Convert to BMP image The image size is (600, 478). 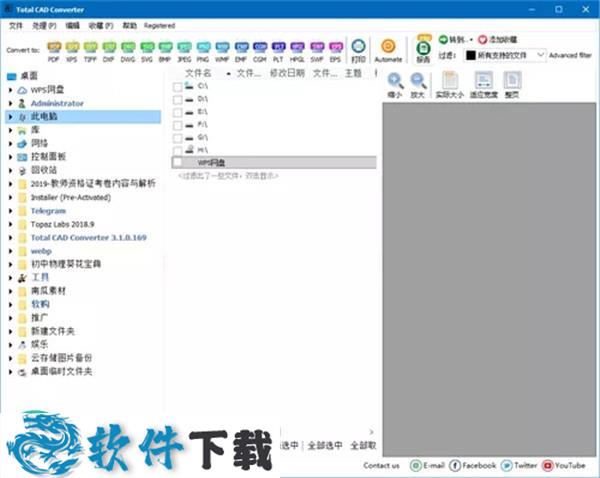coord(165,51)
